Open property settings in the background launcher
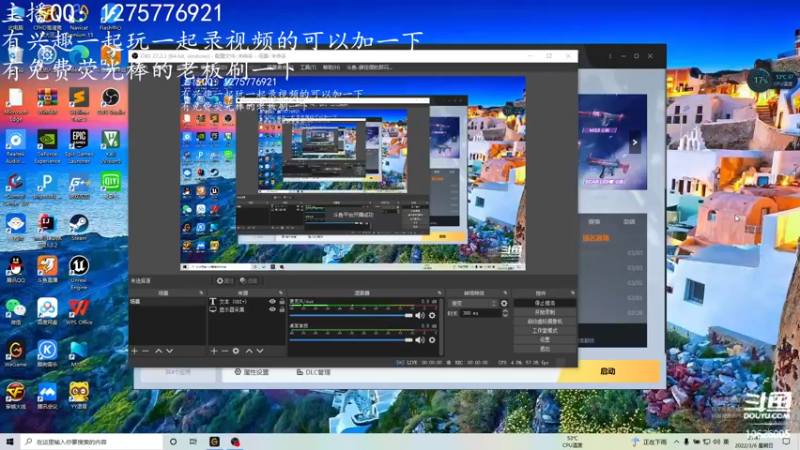This screenshot has height=450, width=800. 252,372
